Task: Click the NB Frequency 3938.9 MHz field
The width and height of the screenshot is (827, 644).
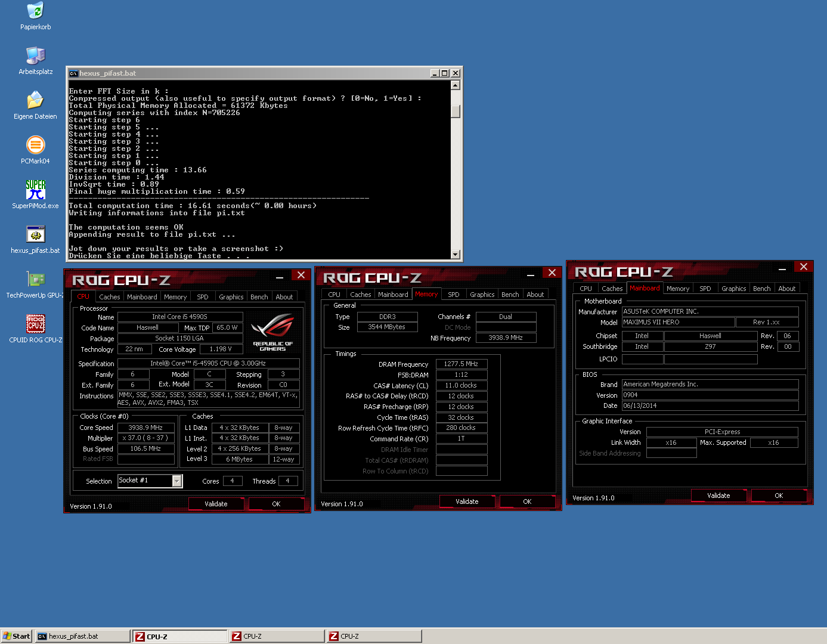Action: [x=506, y=338]
